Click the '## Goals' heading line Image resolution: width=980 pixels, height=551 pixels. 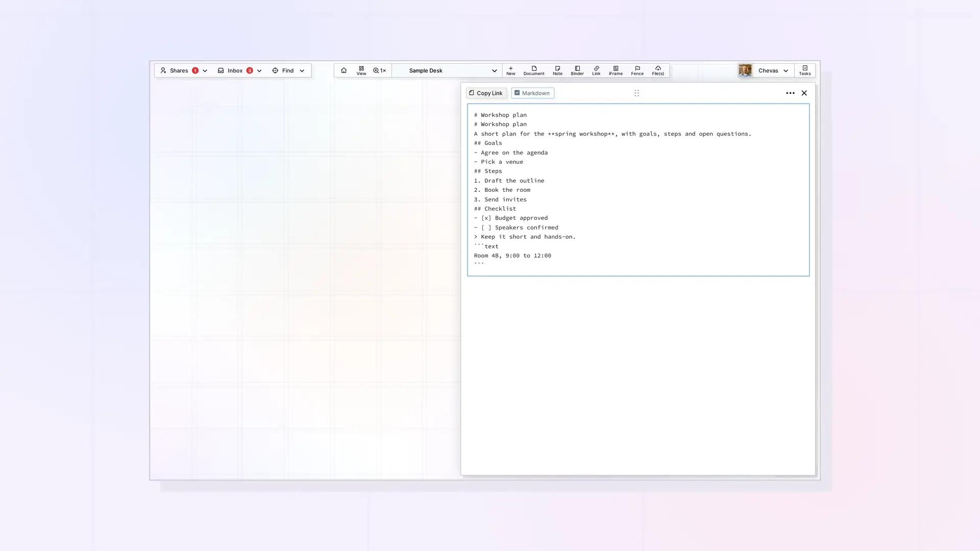488,143
